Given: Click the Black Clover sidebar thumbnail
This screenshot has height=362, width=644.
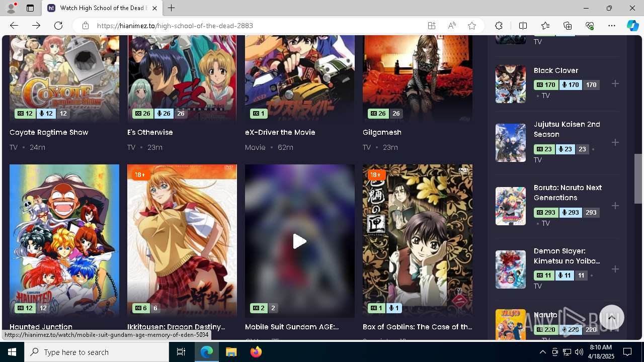Looking at the screenshot, I should pos(511,84).
